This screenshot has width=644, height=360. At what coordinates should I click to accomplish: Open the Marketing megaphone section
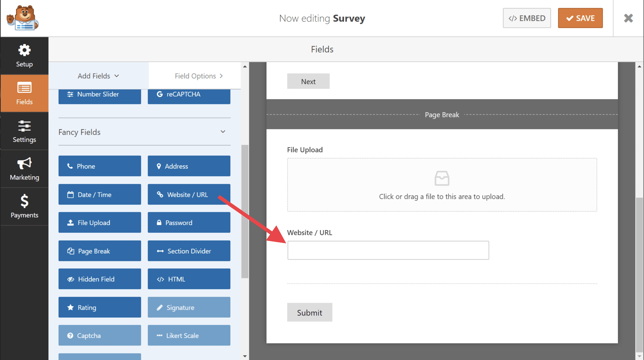click(x=24, y=169)
